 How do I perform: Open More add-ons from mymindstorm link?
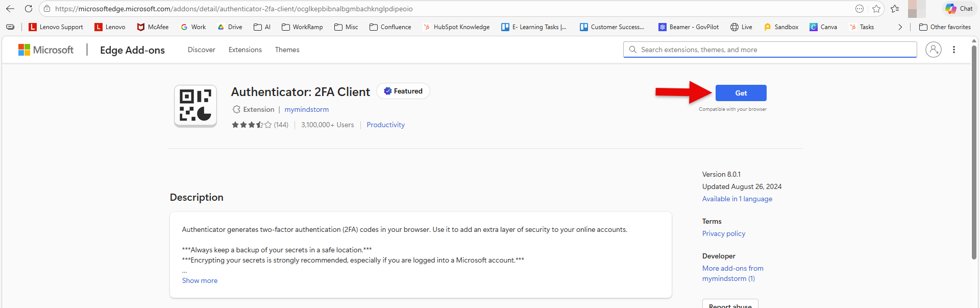[732, 273]
